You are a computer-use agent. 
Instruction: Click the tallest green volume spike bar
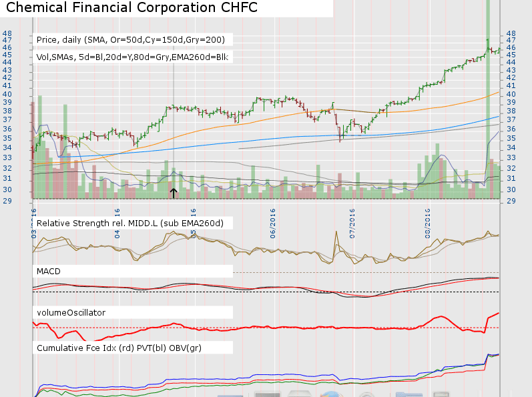pos(488,99)
